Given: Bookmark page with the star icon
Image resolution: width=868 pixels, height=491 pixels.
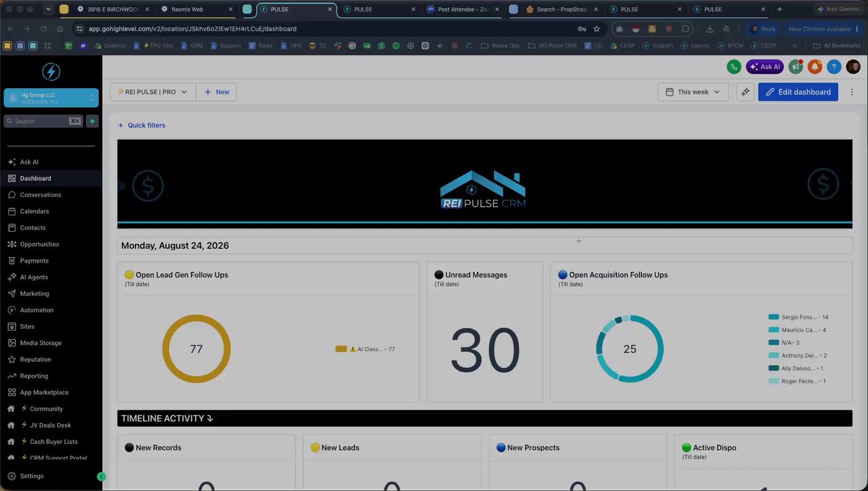Looking at the screenshot, I should [597, 29].
